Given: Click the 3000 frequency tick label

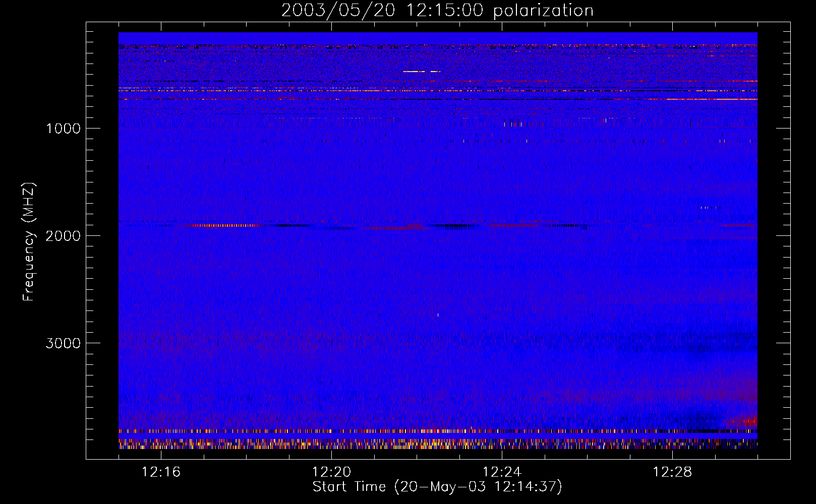Looking at the screenshot, I should point(63,343).
